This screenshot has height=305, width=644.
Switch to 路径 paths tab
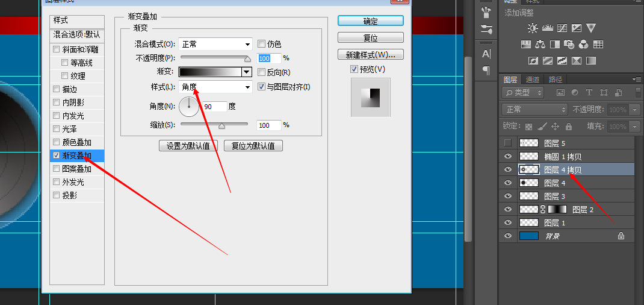[556, 80]
